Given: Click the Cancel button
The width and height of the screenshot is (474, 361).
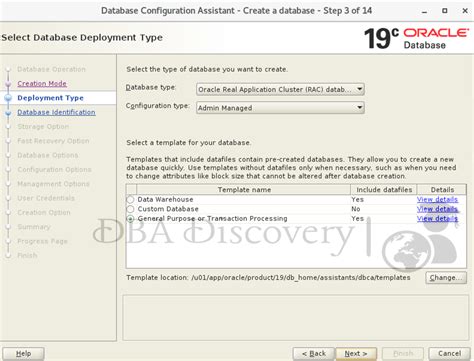Looking at the screenshot, I should tap(449, 354).
